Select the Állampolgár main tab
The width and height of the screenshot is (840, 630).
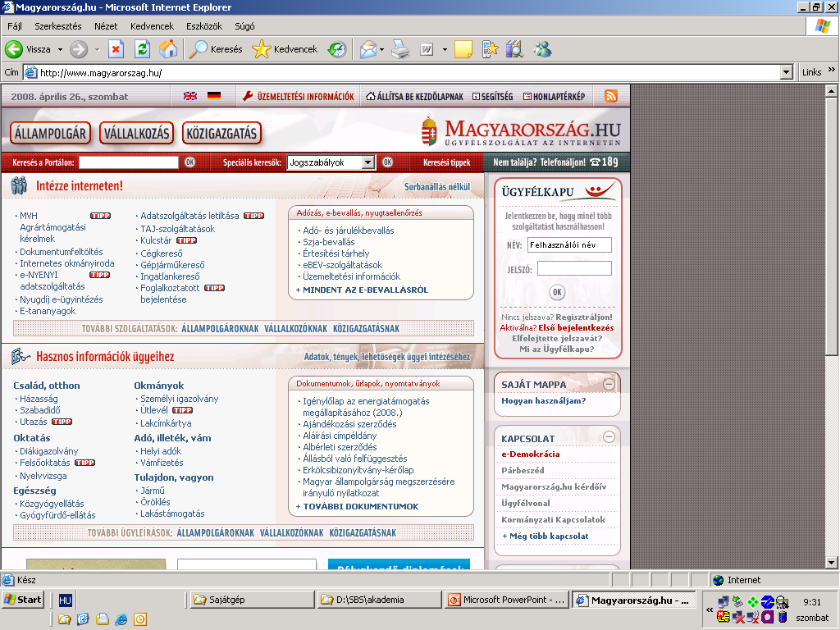50,134
